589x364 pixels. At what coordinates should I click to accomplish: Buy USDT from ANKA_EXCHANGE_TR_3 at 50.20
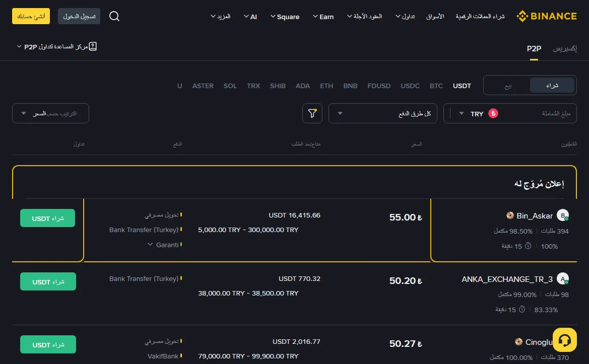[48, 281]
